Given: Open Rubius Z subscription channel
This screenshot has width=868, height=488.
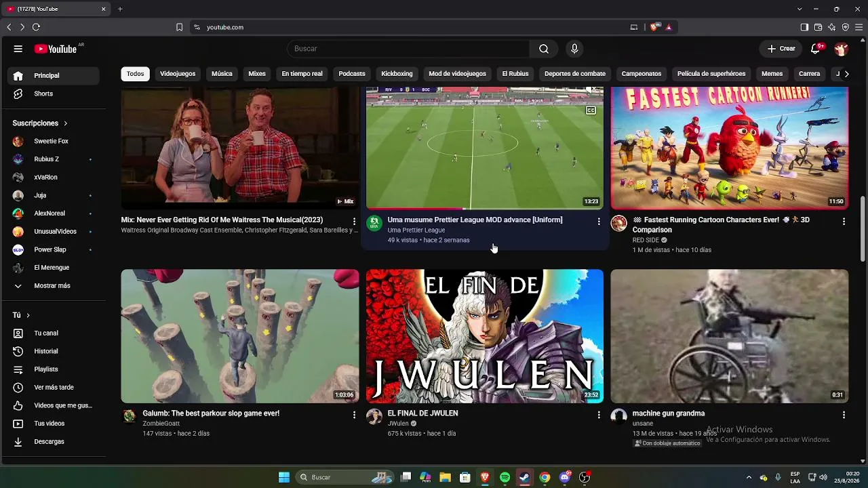Looking at the screenshot, I should pyautogui.click(x=53, y=159).
